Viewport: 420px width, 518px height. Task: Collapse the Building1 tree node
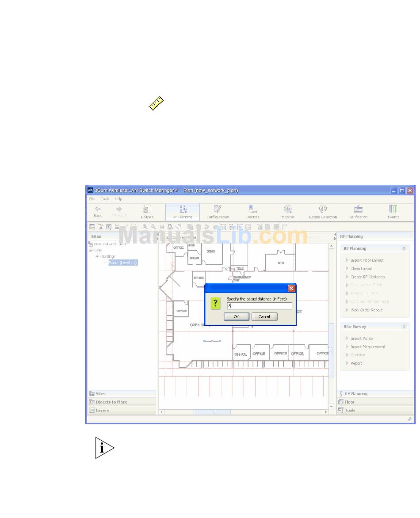pyautogui.click(x=97, y=256)
